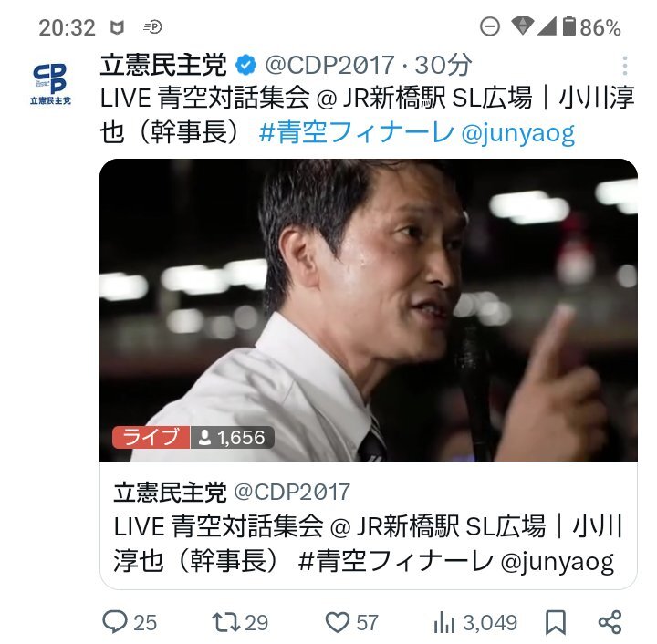Tap the do-not-disturb status bar icon

(490, 27)
